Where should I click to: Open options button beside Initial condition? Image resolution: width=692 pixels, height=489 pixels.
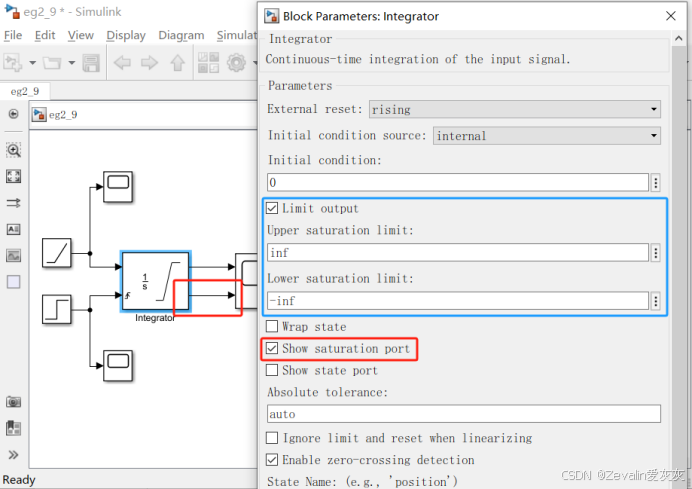pyautogui.click(x=656, y=182)
